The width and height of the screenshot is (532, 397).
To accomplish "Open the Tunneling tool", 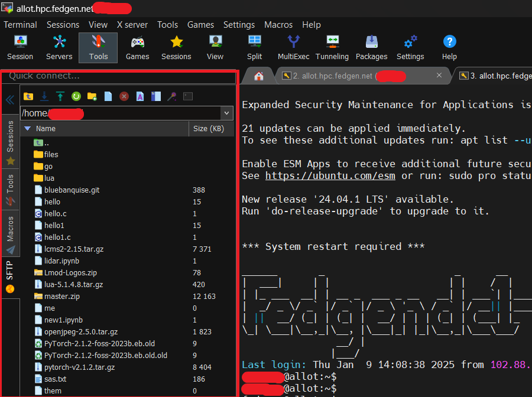I will pos(332,48).
